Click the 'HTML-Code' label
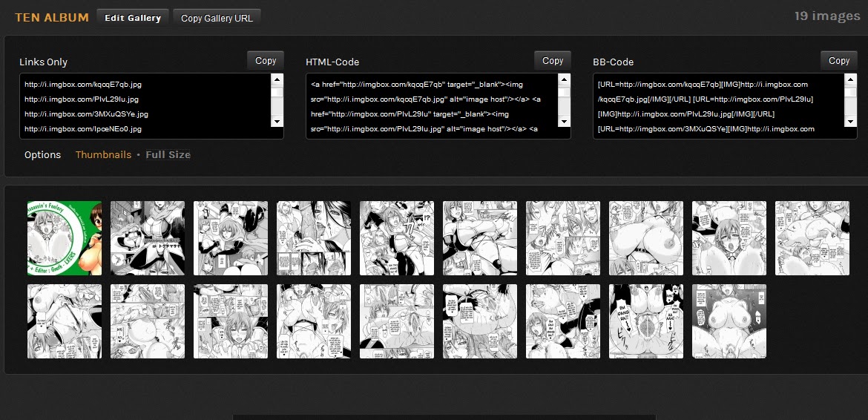 point(332,62)
